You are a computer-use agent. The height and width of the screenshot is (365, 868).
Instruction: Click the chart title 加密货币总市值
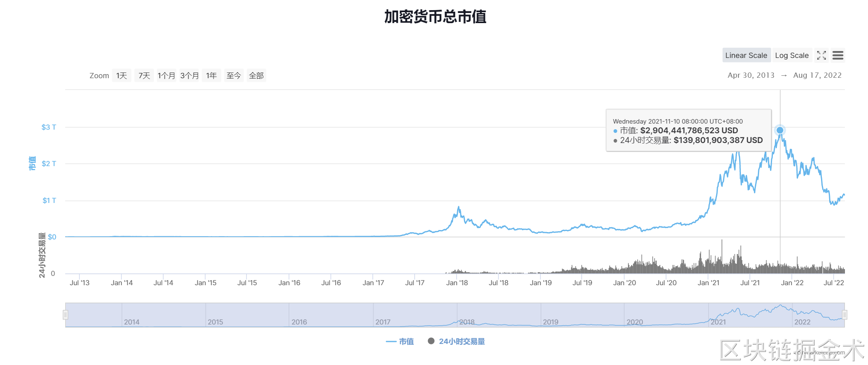click(x=435, y=17)
